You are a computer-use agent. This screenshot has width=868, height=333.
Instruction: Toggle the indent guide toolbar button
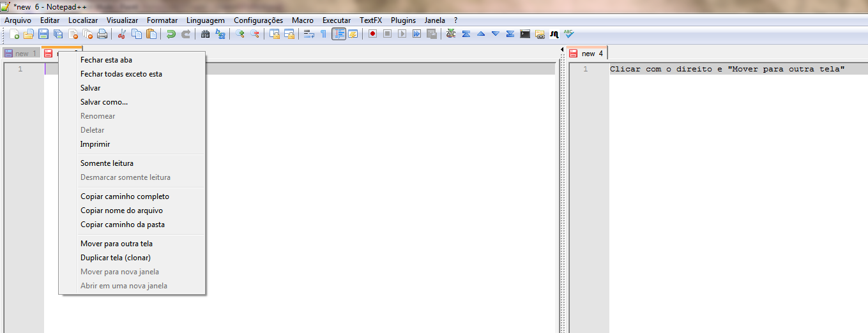(339, 34)
